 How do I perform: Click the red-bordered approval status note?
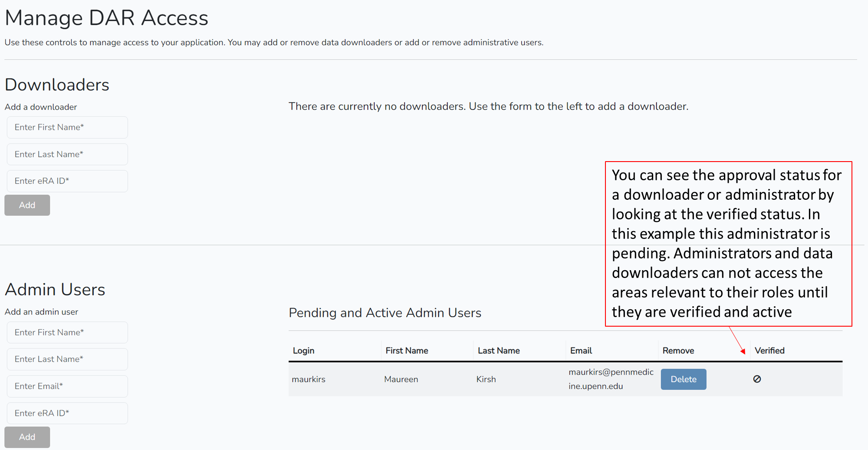tap(728, 244)
